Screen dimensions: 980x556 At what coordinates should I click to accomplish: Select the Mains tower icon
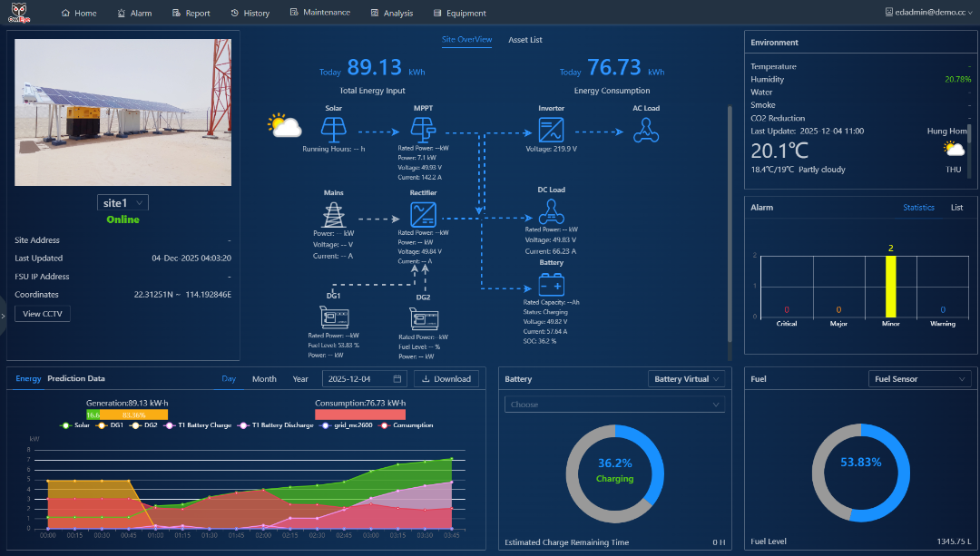[333, 215]
